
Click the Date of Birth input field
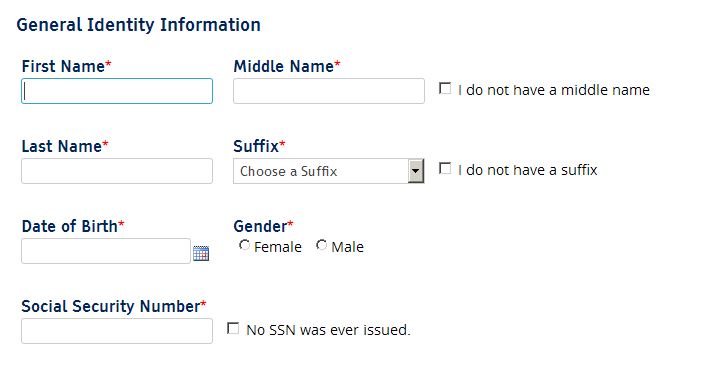point(106,251)
